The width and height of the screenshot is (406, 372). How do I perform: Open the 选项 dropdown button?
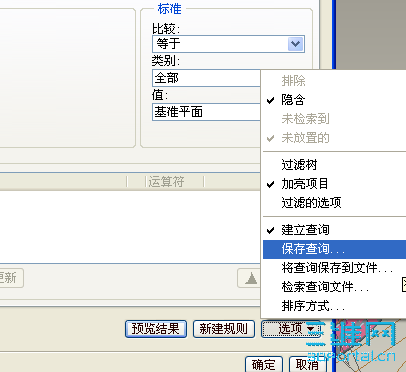pyautogui.click(x=292, y=329)
